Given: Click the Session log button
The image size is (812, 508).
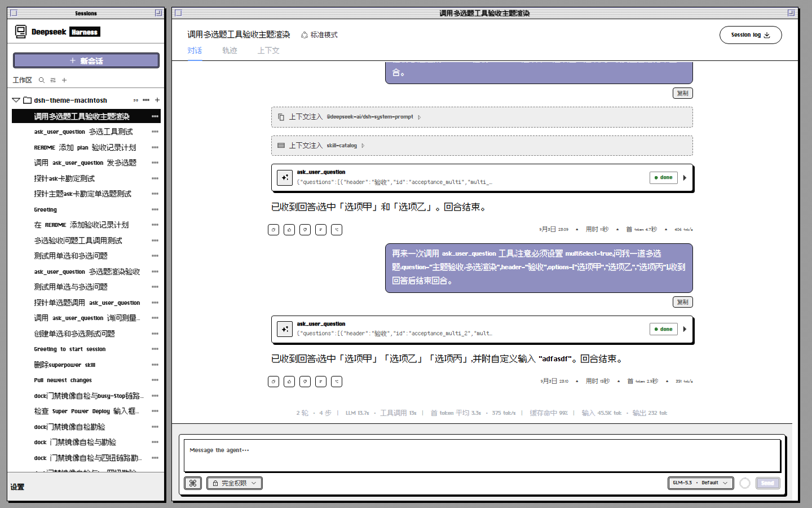Looking at the screenshot, I should [751, 35].
